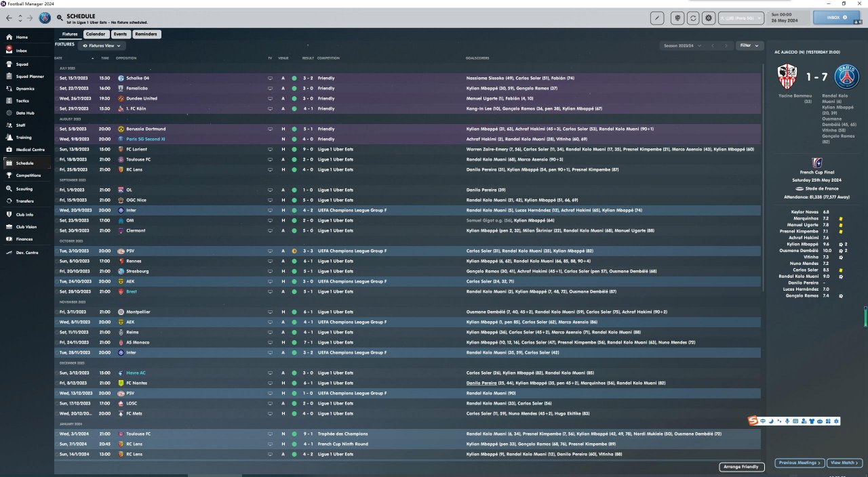Open the manager profile dropdown (Paris SG)
The height and width of the screenshot is (477, 868).
point(742,18)
